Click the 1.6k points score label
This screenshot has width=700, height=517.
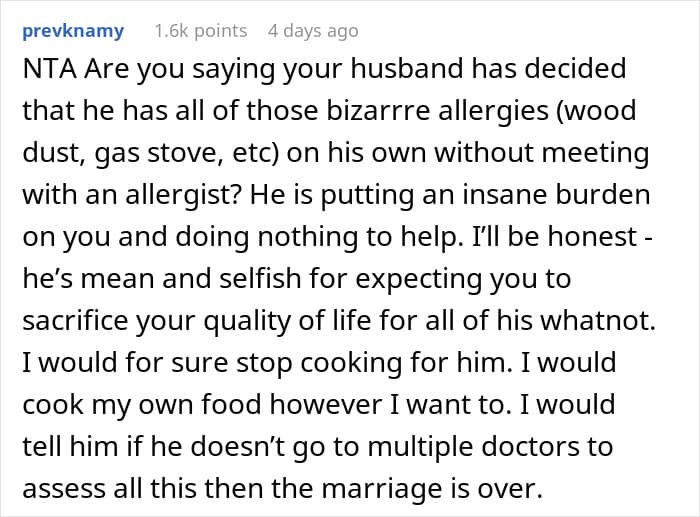click(201, 31)
